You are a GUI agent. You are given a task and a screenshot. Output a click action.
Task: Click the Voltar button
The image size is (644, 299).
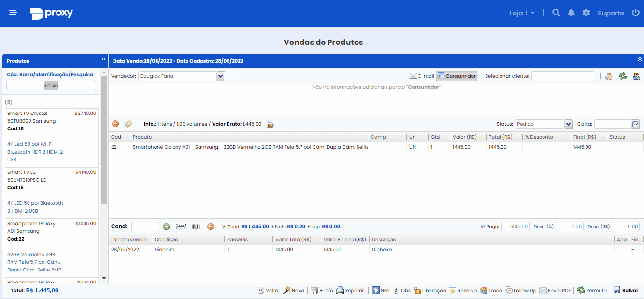[269, 290]
